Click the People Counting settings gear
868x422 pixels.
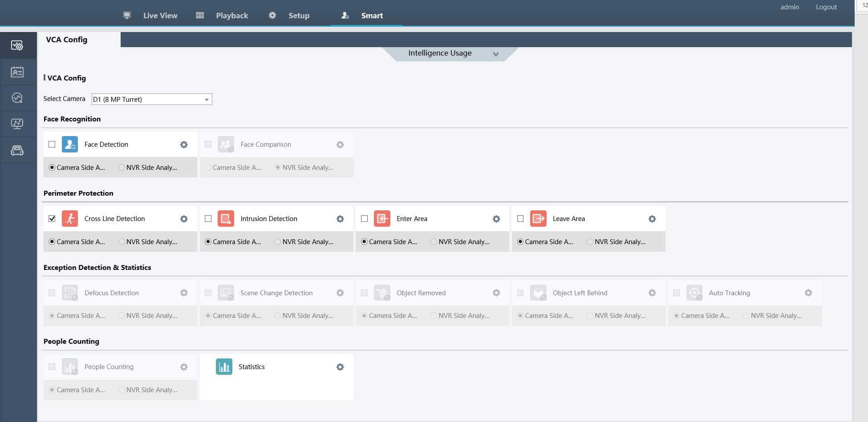point(184,367)
